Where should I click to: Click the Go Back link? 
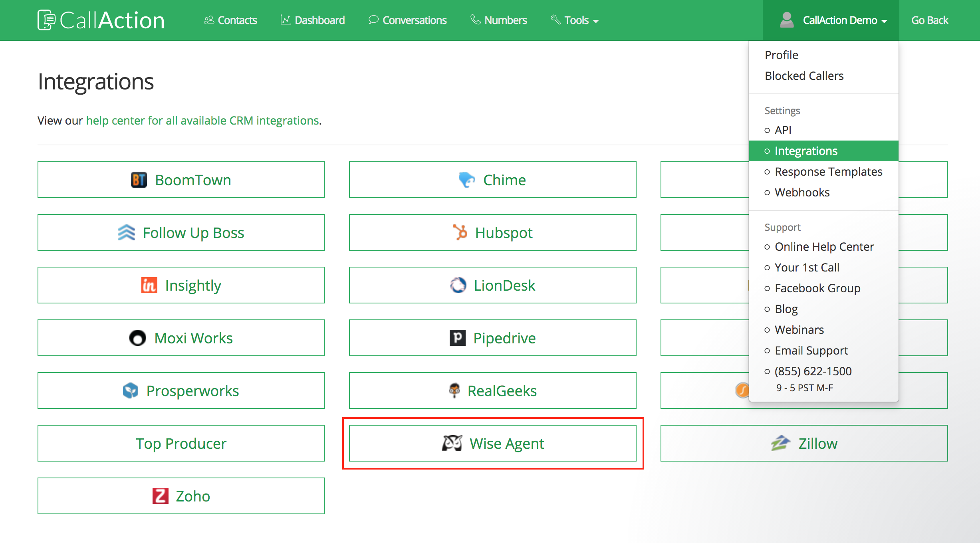[930, 20]
